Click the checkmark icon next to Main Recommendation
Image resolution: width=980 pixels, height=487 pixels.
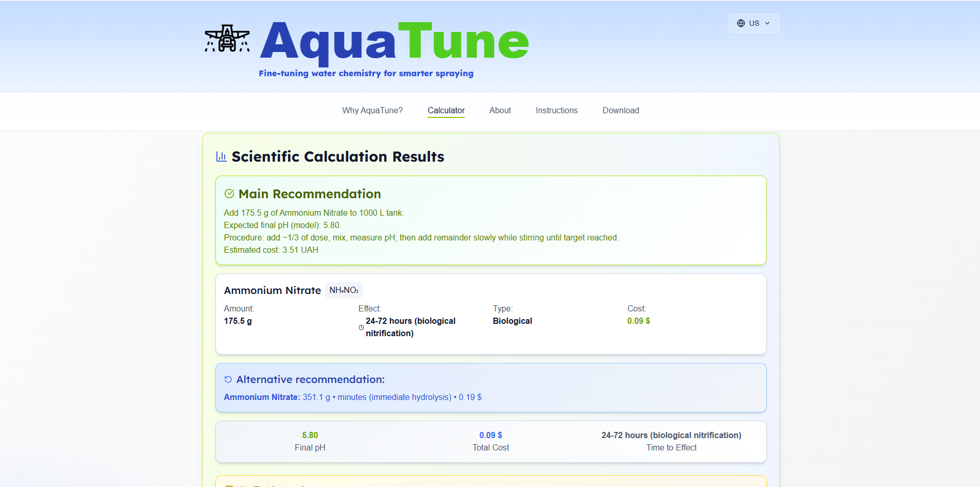229,194
